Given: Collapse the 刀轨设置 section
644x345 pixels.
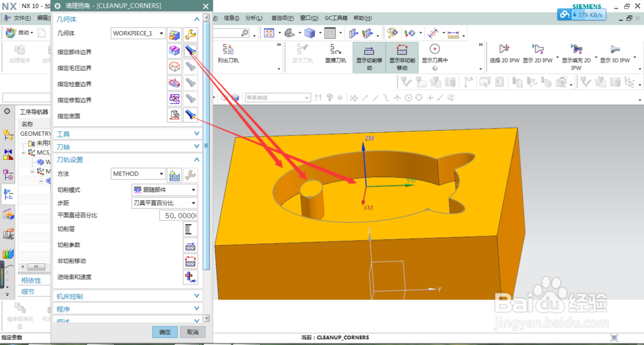Looking at the screenshot, I should [196, 160].
